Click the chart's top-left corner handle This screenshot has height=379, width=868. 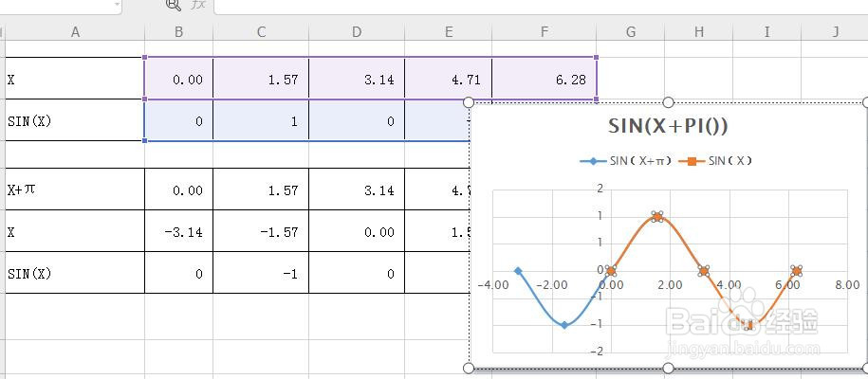tap(469, 102)
